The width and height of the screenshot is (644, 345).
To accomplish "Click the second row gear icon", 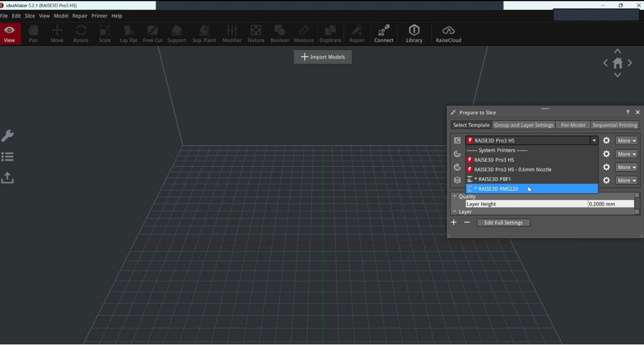I will [606, 154].
